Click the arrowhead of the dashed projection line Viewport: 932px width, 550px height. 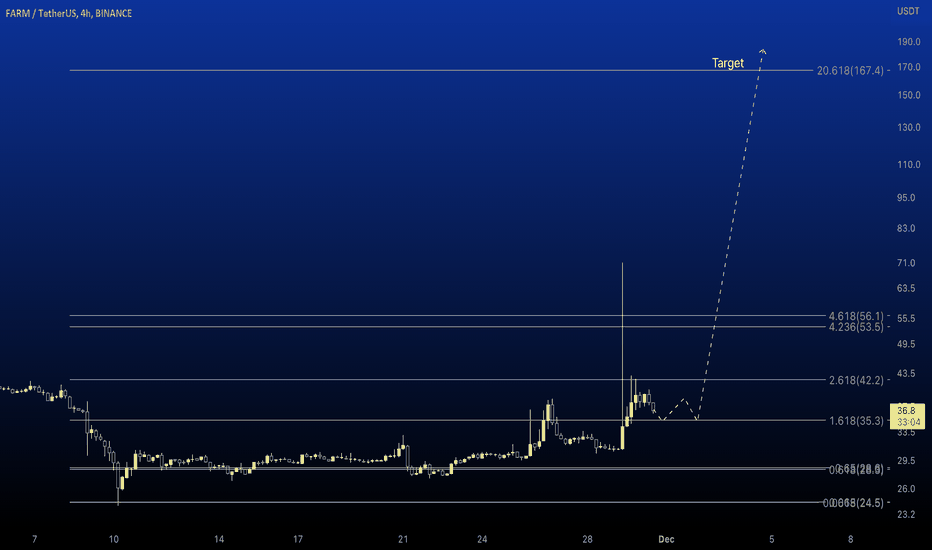point(763,51)
